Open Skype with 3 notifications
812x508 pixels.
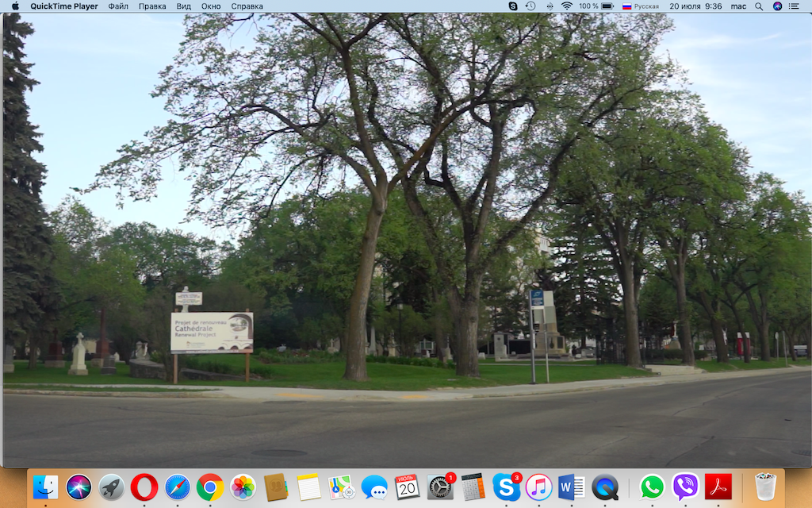(506, 487)
